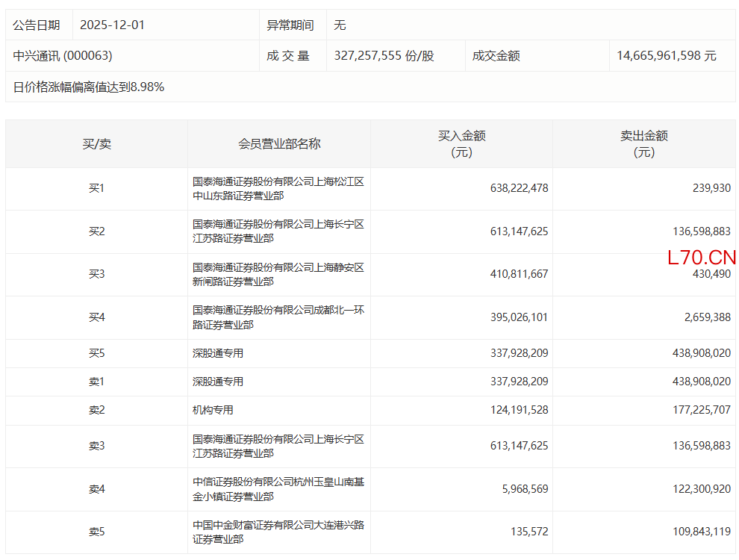Click the 会员营业部名称 column header
The width and height of the screenshot is (739, 560).
click(x=279, y=143)
